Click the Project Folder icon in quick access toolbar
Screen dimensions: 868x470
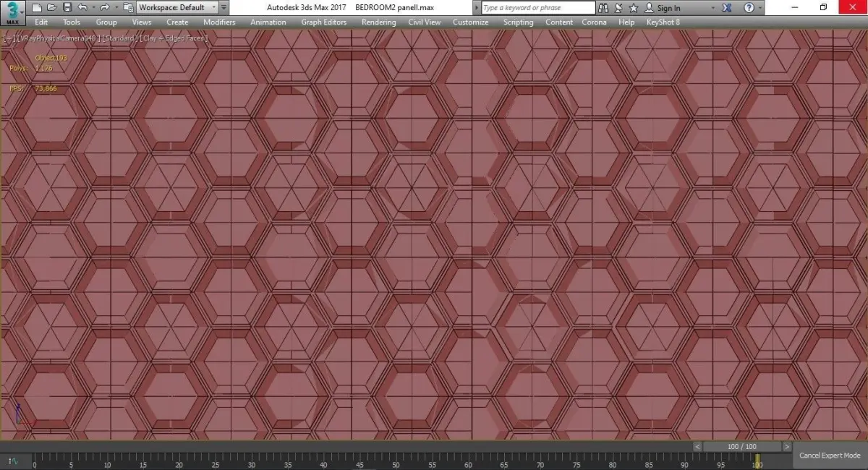click(128, 7)
